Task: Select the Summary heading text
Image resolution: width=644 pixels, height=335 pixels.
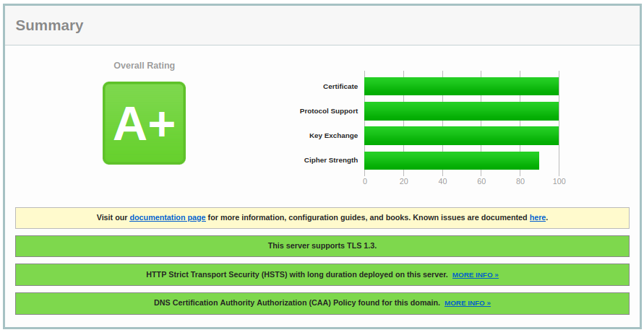Action: (x=49, y=25)
